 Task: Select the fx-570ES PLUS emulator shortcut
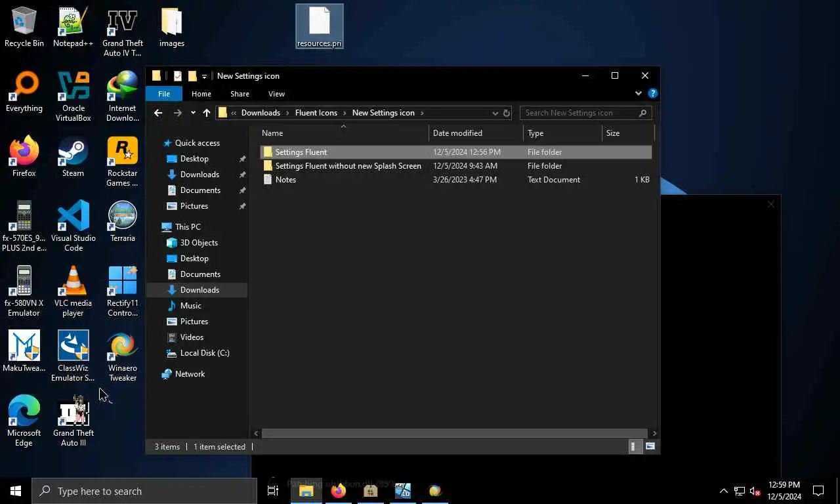tap(24, 227)
